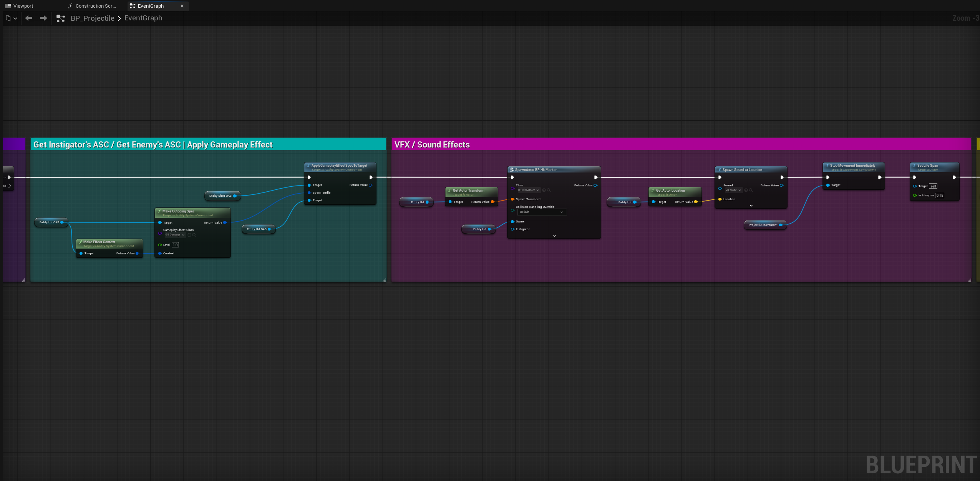Click the back navigation arrow
Viewport: 980px width, 481px height.
tap(28, 18)
